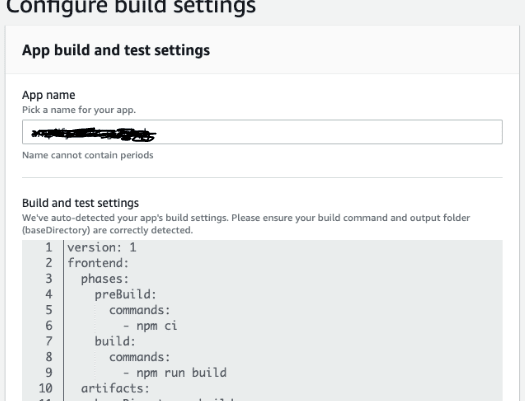Screen dimensions: 525x401
Task: Select line number 3 in gutter
Action: coord(49,279)
